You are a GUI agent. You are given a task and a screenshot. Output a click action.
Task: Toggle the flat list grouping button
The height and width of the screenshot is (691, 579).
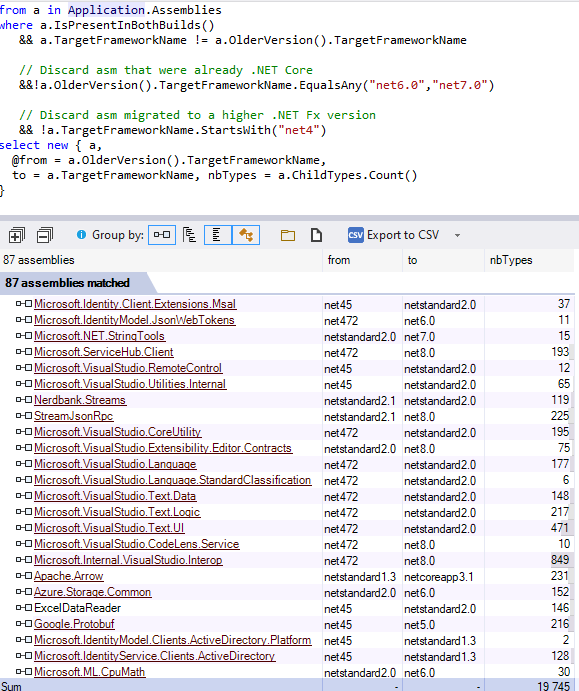217,235
